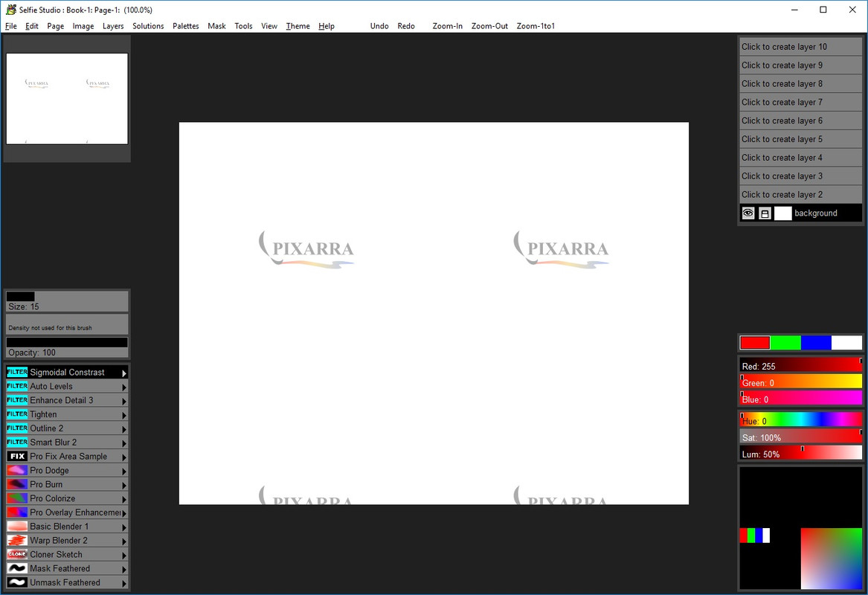Open the Mask menu
The image size is (868, 595).
(216, 26)
